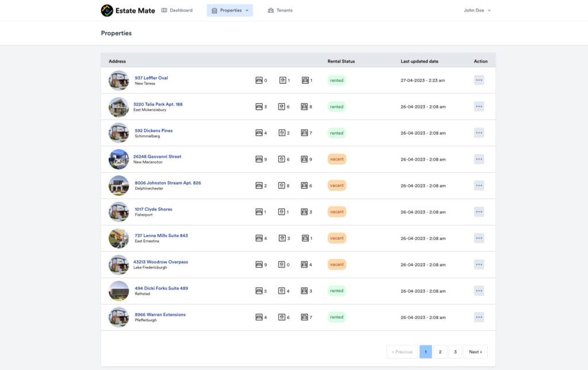
Task: Click the garage car icon for 8966 Warren Extensions
Action: (x=305, y=317)
